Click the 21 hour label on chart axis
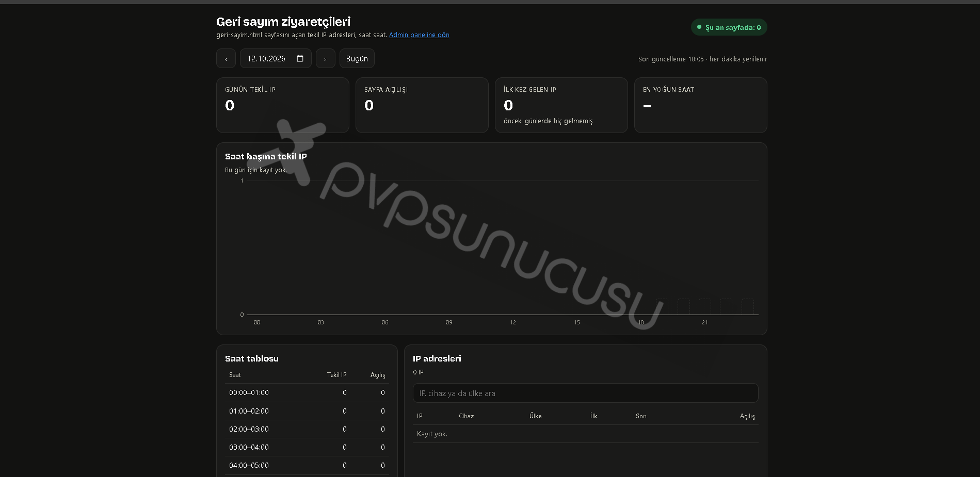980x477 pixels. pyautogui.click(x=705, y=322)
